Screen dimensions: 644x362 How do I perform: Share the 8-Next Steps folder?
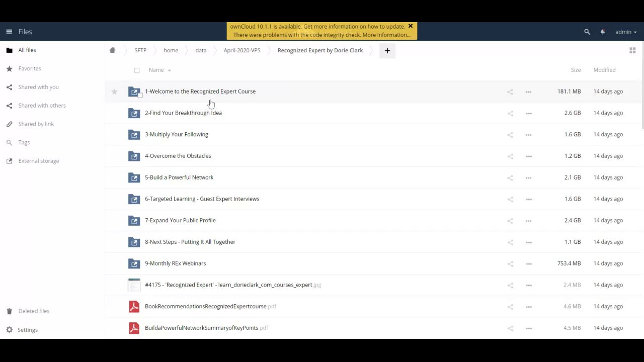click(510, 242)
